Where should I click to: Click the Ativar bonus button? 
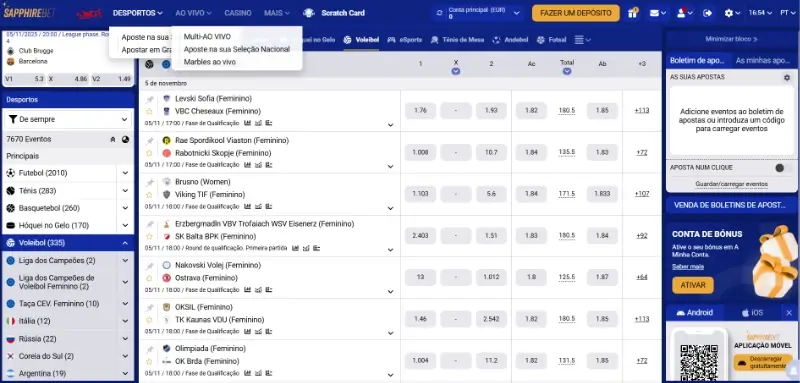click(693, 285)
